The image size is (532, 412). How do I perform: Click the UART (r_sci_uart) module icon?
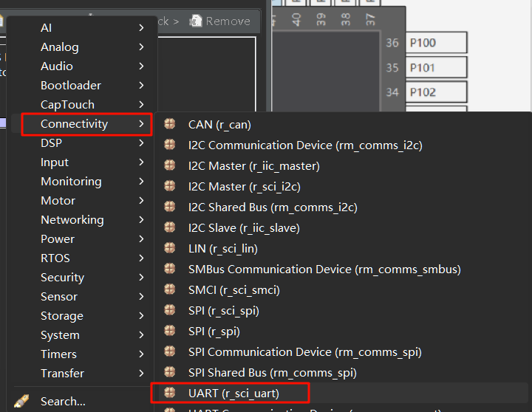(170, 393)
